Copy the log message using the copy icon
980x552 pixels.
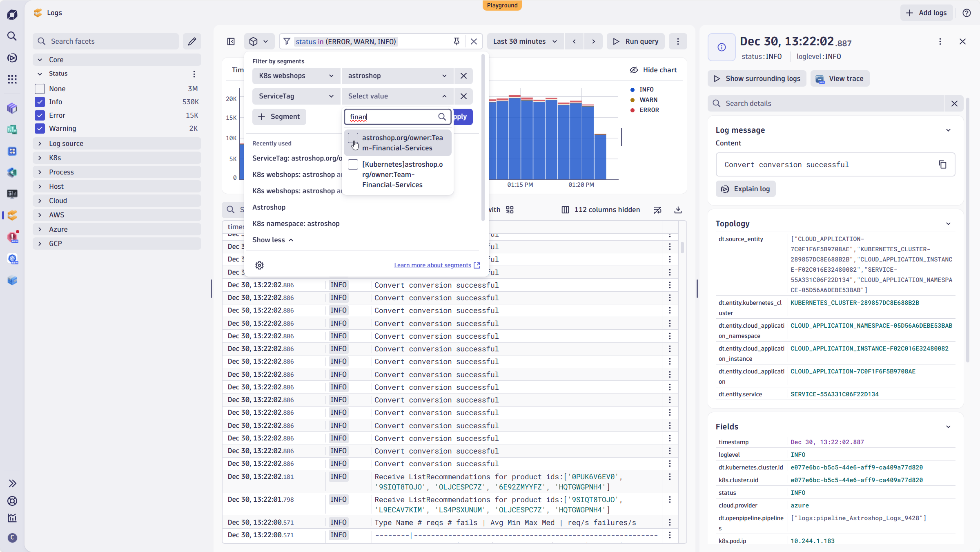click(942, 164)
